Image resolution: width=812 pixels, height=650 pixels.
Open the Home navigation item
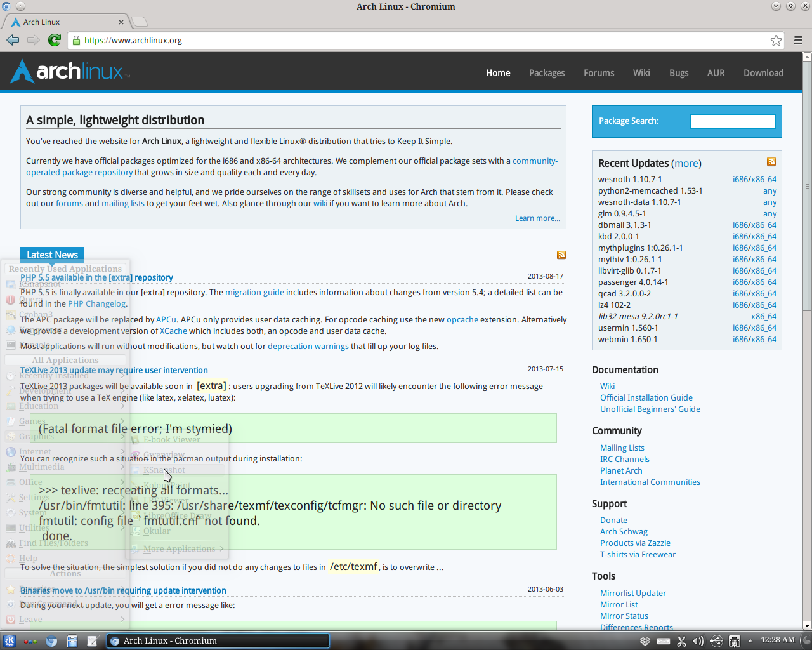tap(498, 73)
